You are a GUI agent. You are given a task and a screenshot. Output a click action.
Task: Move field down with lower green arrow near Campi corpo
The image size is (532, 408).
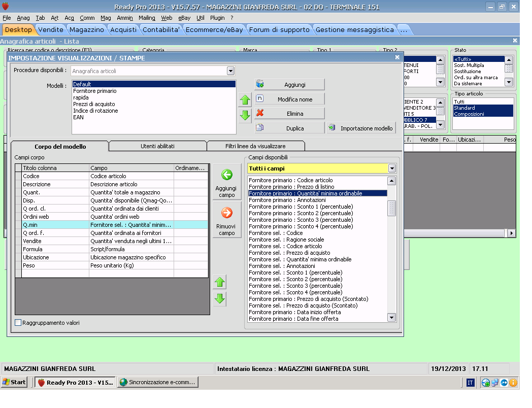click(220, 299)
